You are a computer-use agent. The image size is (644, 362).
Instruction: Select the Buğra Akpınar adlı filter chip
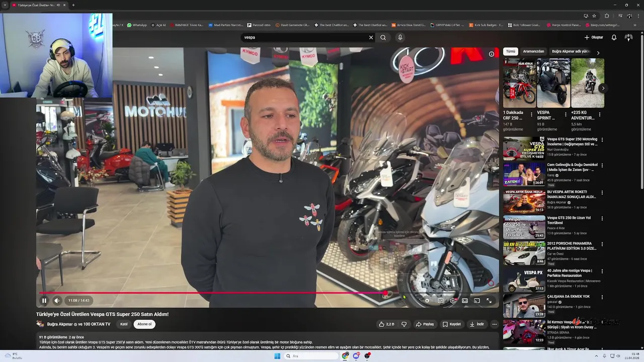(571, 51)
